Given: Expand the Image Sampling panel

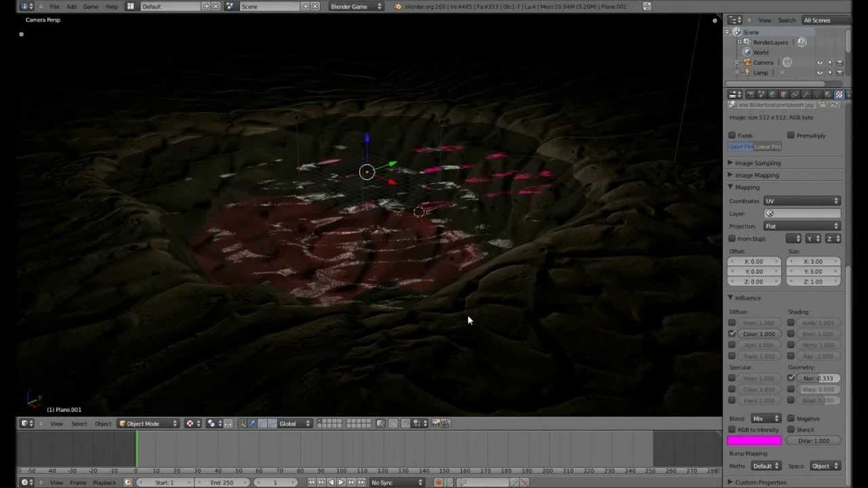Looking at the screenshot, I should click(x=757, y=163).
